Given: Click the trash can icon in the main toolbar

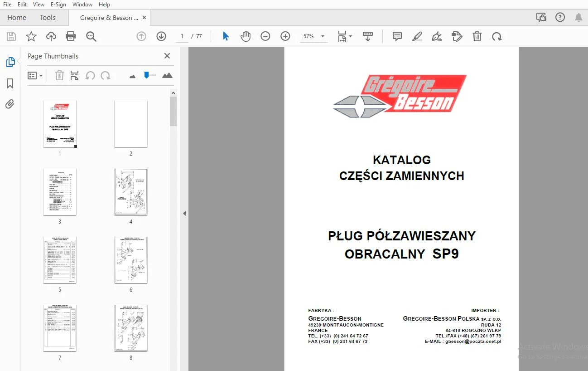Looking at the screenshot, I should coord(477,36).
